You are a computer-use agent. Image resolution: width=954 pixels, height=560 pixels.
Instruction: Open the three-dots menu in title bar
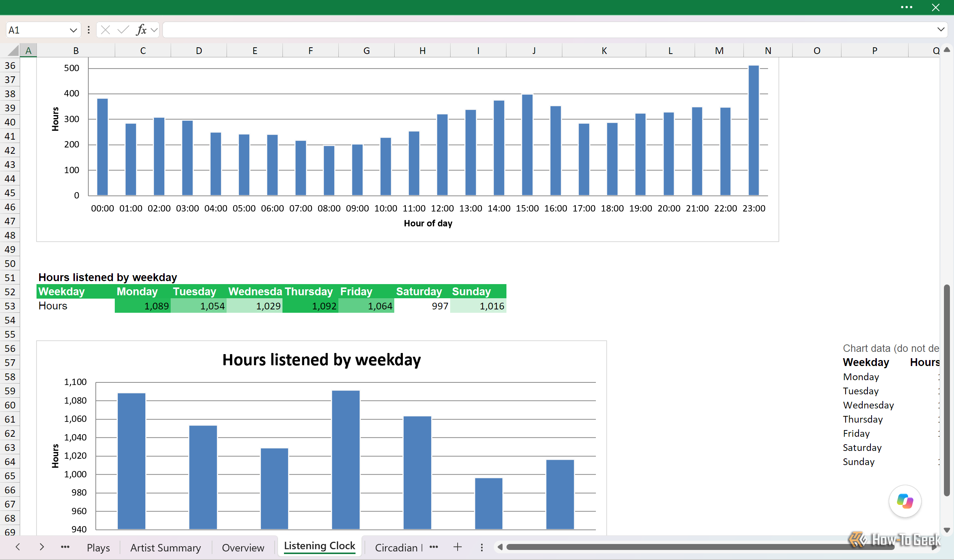click(906, 7)
